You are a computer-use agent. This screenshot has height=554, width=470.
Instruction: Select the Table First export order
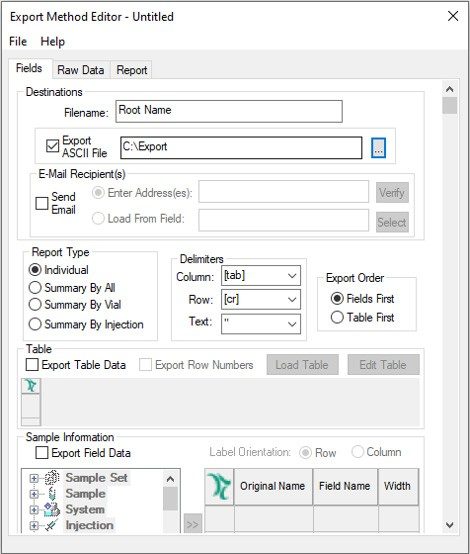point(337,317)
